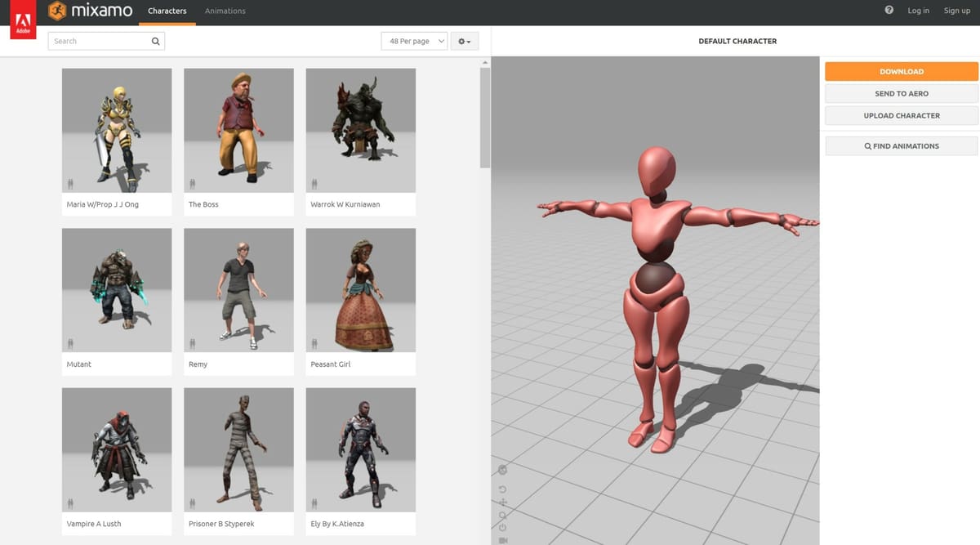Click the rotate view icon in viewer
Screen dimensions: 980x545
[x=503, y=489]
